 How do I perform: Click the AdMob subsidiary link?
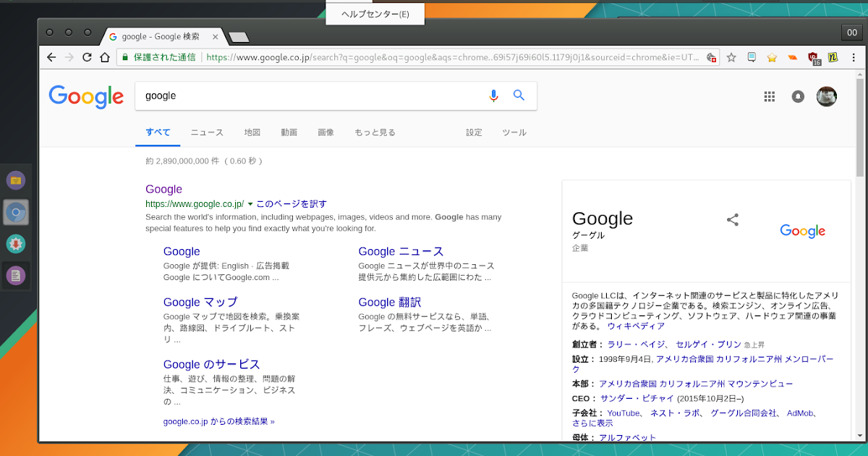800,413
